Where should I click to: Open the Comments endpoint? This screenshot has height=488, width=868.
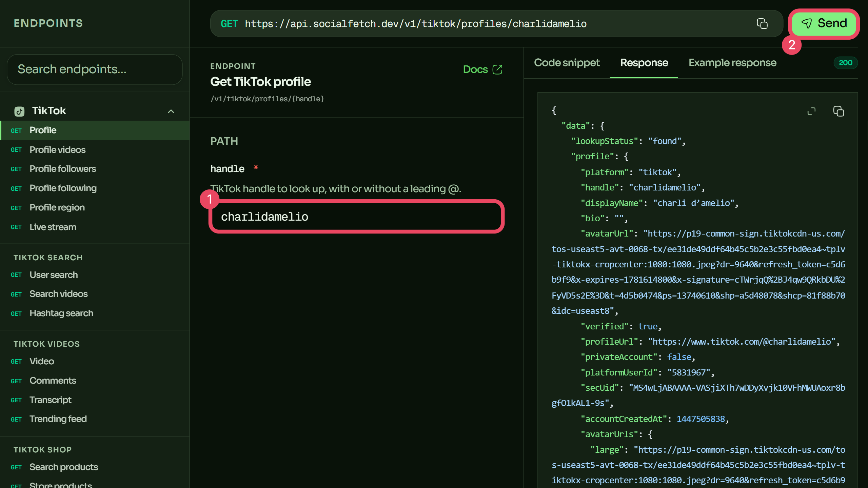click(x=95, y=381)
